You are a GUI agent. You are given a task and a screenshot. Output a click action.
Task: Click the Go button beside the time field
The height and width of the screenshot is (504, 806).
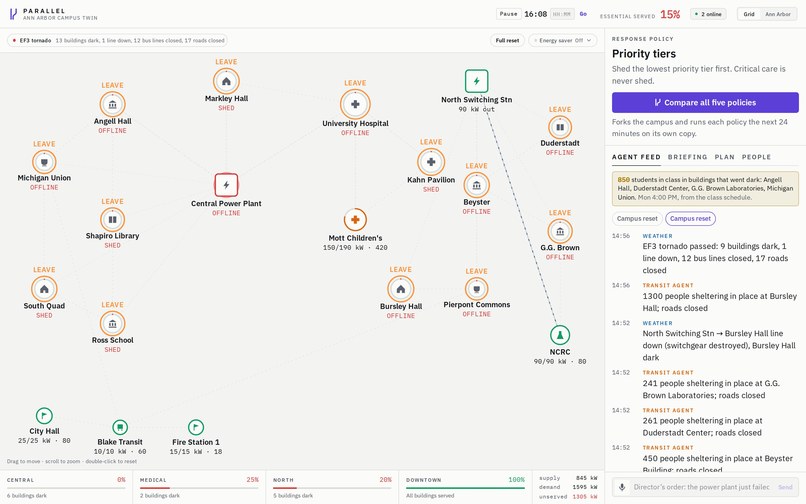click(x=583, y=14)
